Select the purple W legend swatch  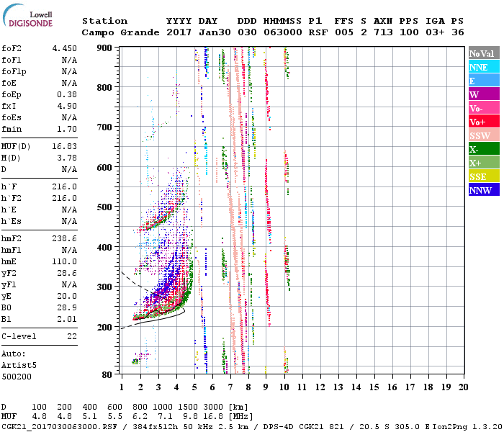(483, 94)
